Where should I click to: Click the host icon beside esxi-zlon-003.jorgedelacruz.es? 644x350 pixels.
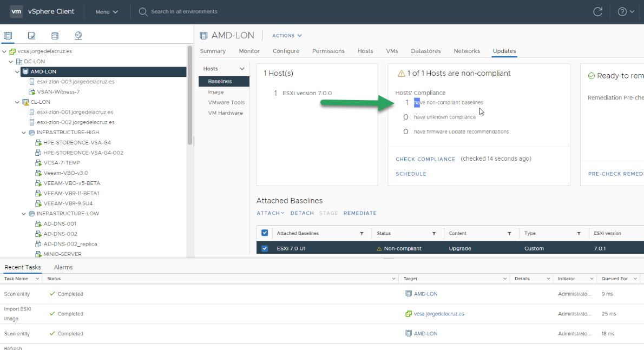tap(32, 82)
